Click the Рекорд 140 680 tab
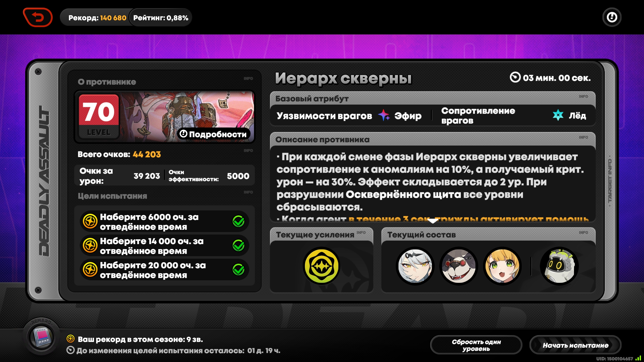The height and width of the screenshot is (362, 644). pos(97,18)
